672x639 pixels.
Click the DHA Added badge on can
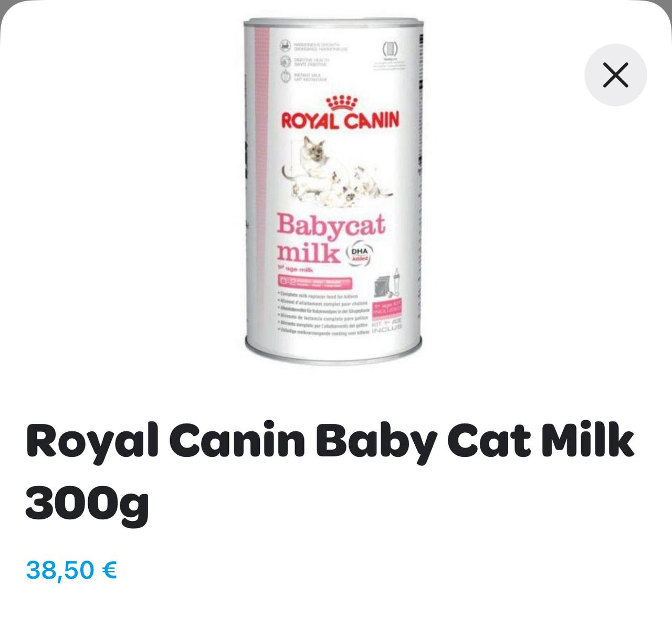pos(360,254)
